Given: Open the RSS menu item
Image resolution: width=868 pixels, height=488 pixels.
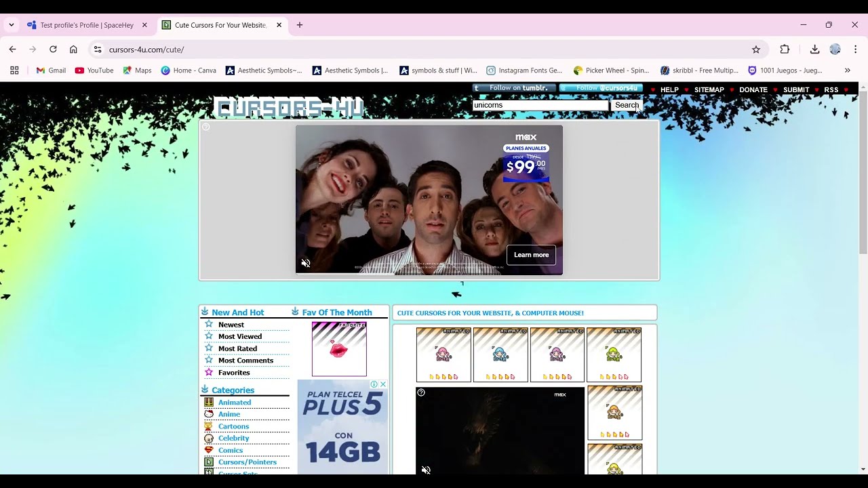Looking at the screenshot, I should (x=831, y=89).
